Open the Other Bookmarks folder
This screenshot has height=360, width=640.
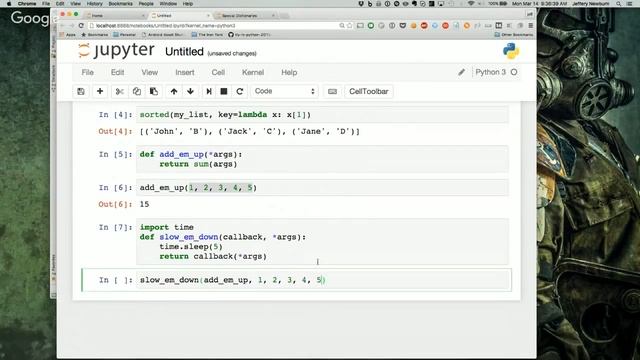[513, 35]
